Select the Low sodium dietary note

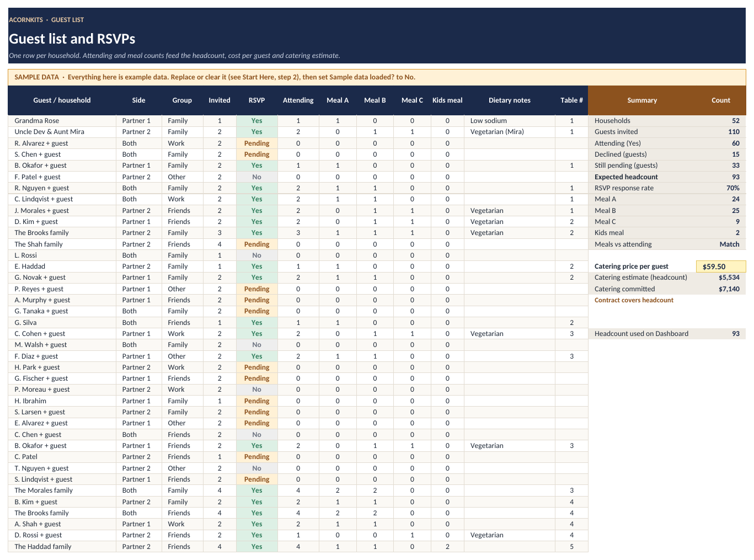tap(510, 121)
